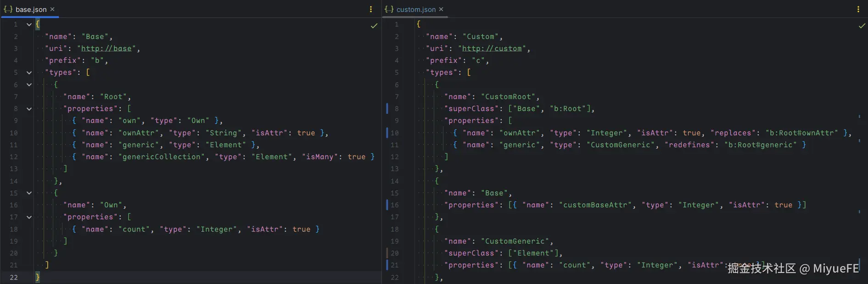Open base.json editor options menu
The image size is (868, 284).
coord(371,9)
